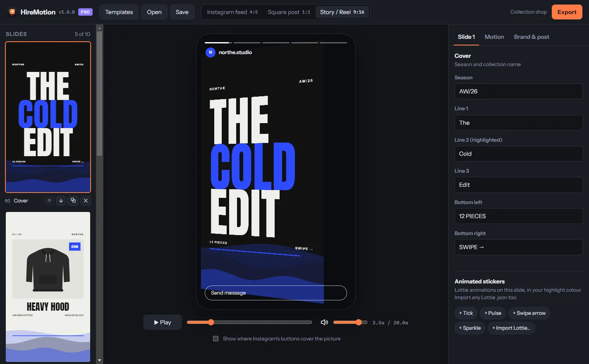Mute the preview audio speaker icon
Image resolution: width=589 pixels, height=364 pixels.
coord(324,322)
